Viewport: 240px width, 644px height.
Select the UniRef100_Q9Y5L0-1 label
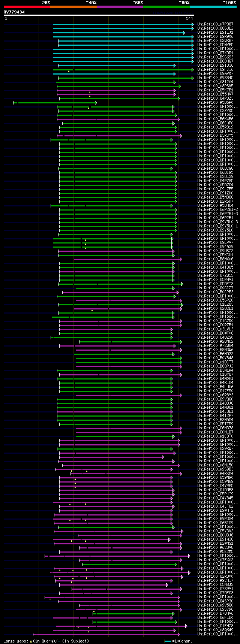(217, 226)
